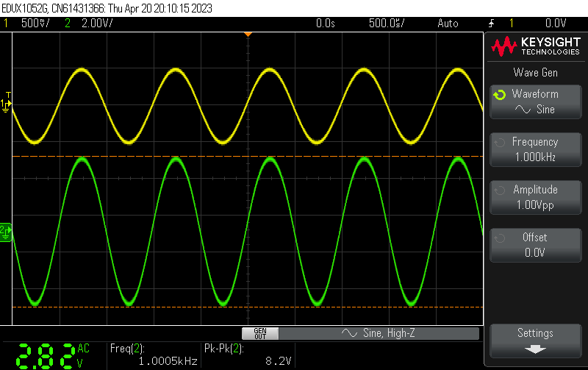
Task: Click the 500.0us/ timebase readout
Action: (387, 24)
